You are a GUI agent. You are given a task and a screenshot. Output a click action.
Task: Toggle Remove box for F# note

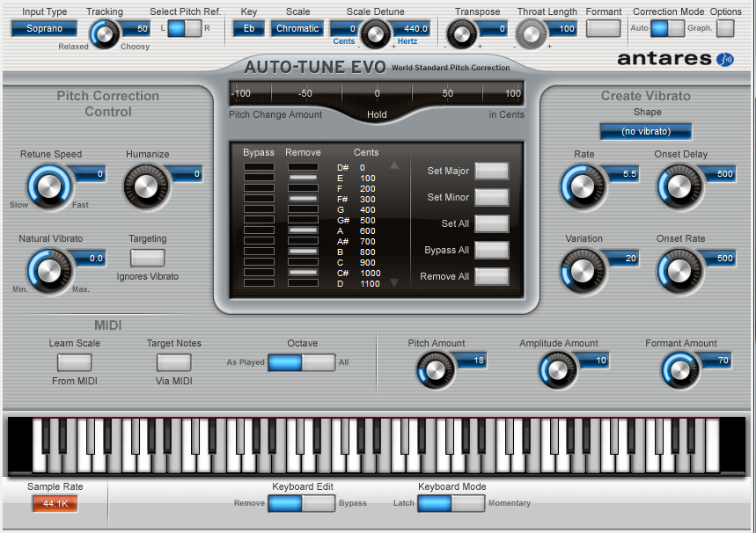304,199
